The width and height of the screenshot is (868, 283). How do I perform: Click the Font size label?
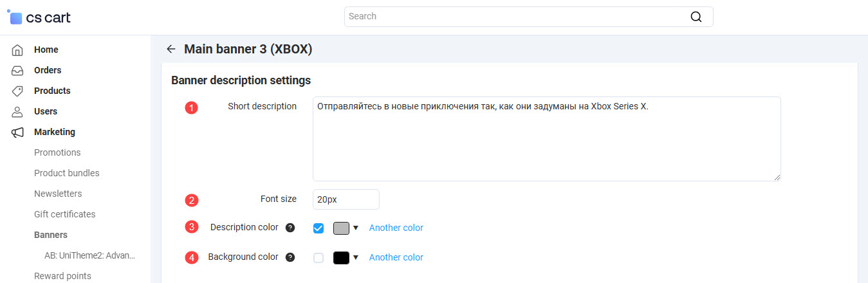279,199
